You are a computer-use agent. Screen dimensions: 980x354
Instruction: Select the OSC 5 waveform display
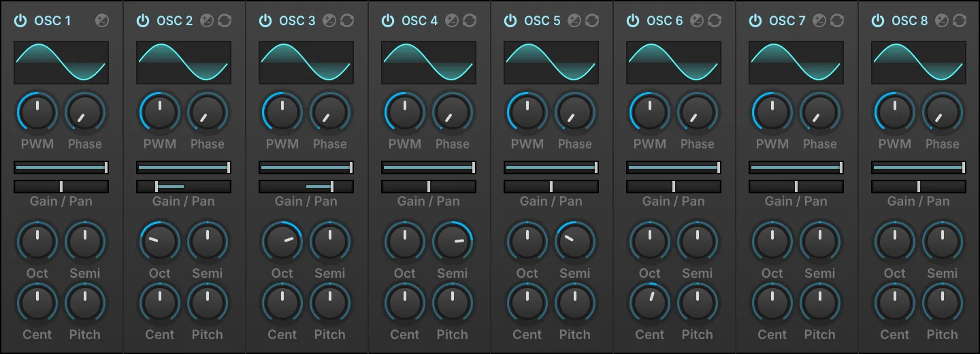tap(551, 63)
